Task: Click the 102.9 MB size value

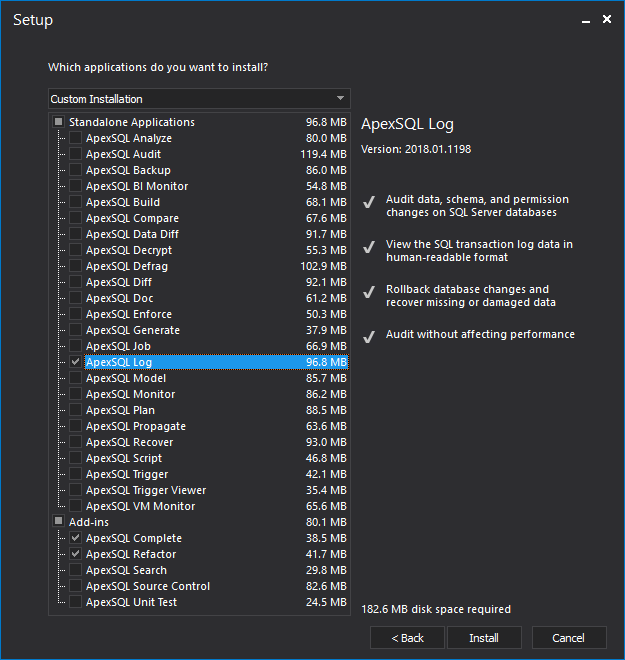Action: point(323,266)
